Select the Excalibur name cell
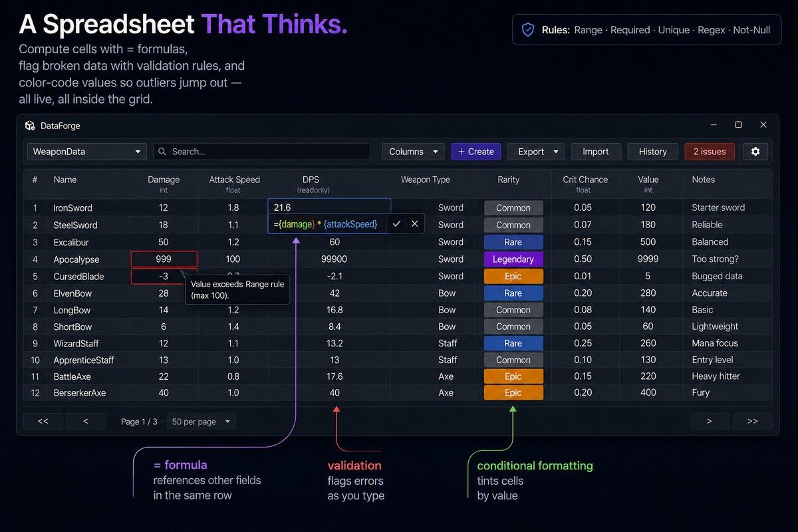The width and height of the screenshot is (798, 532). [72, 242]
